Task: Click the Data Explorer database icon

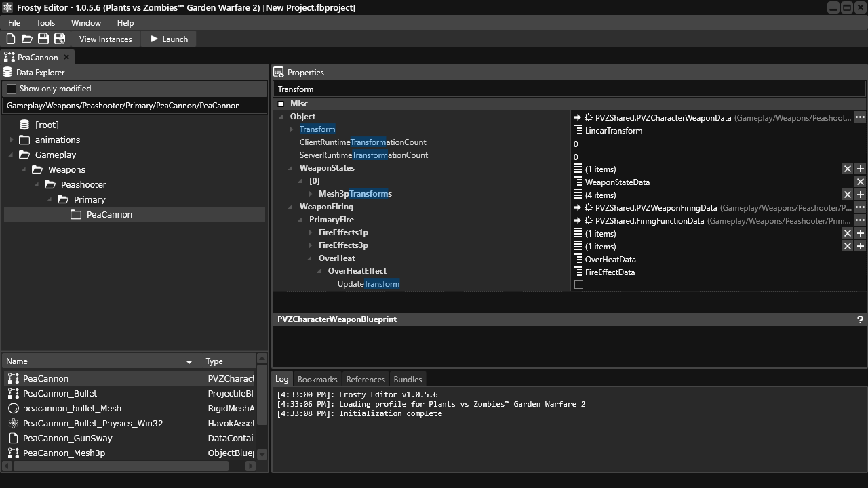Action: click(8, 72)
